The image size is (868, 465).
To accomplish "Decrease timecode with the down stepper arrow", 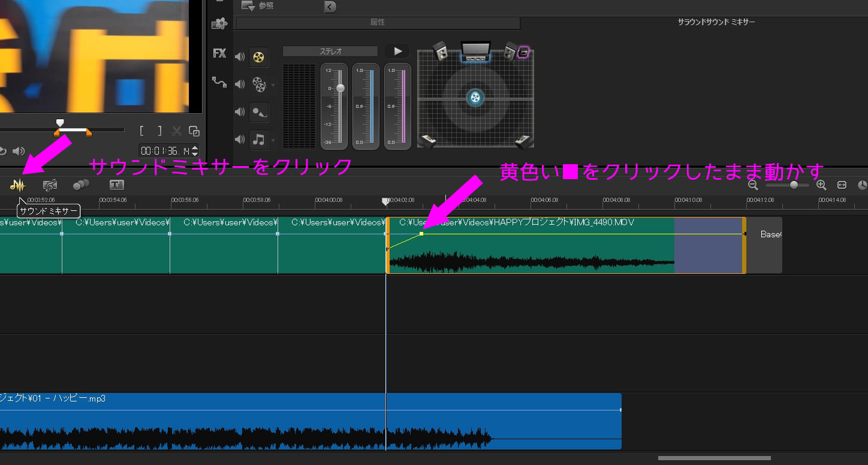I will click(x=195, y=155).
